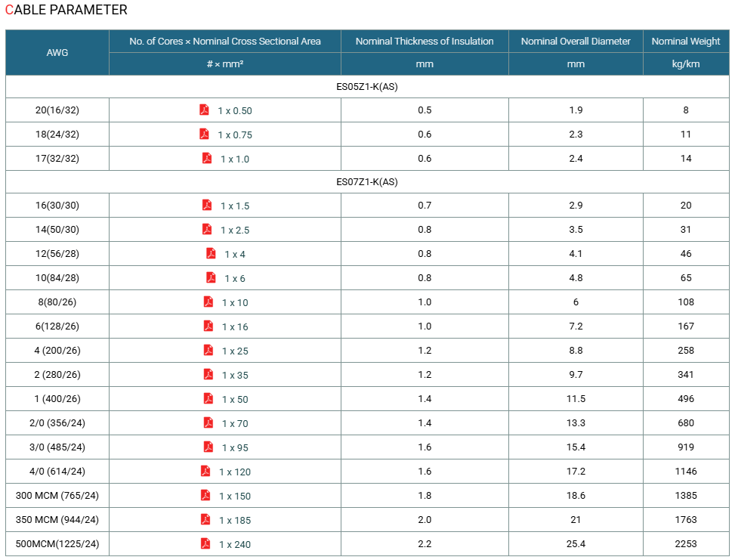This screenshot has height=560, width=735.
Task: Open the PDF icon next to 1 x 1.5
Action: pyautogui.click(x=207, y=205)
